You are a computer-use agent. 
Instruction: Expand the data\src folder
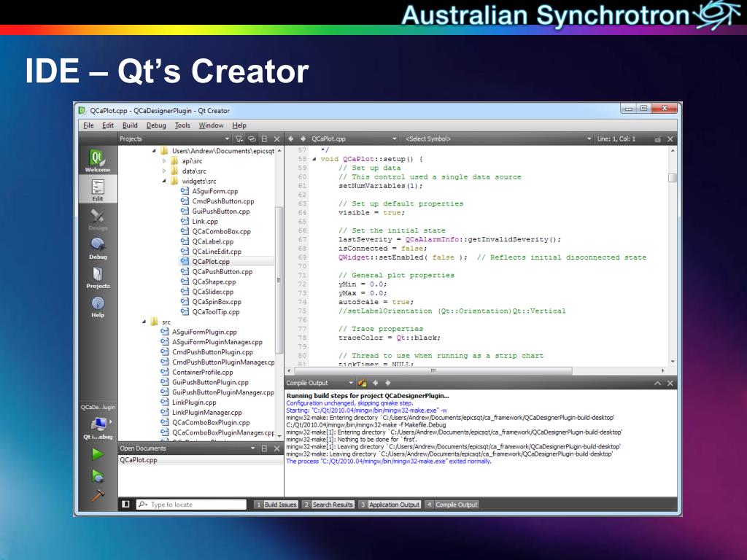point(164,171)
